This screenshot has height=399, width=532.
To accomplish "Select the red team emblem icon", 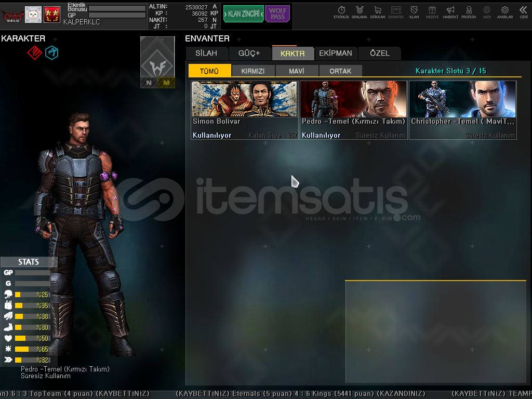I will 35,52.
